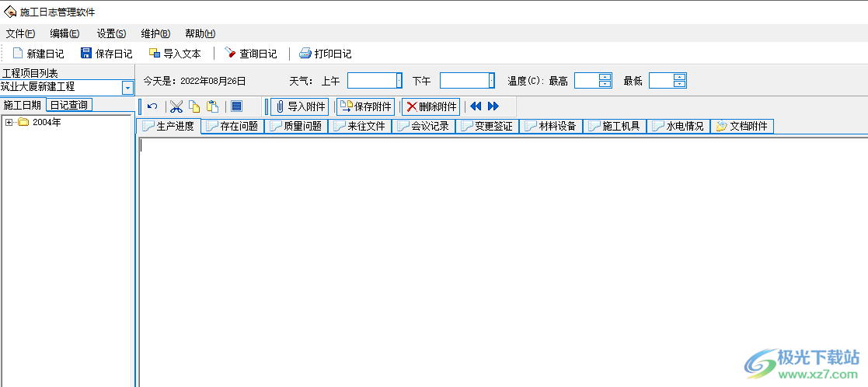Image resolution: width=868 pixels, height=387 pixels.
Task: Expand the 2004年 tree node
Action: point(9,122)
